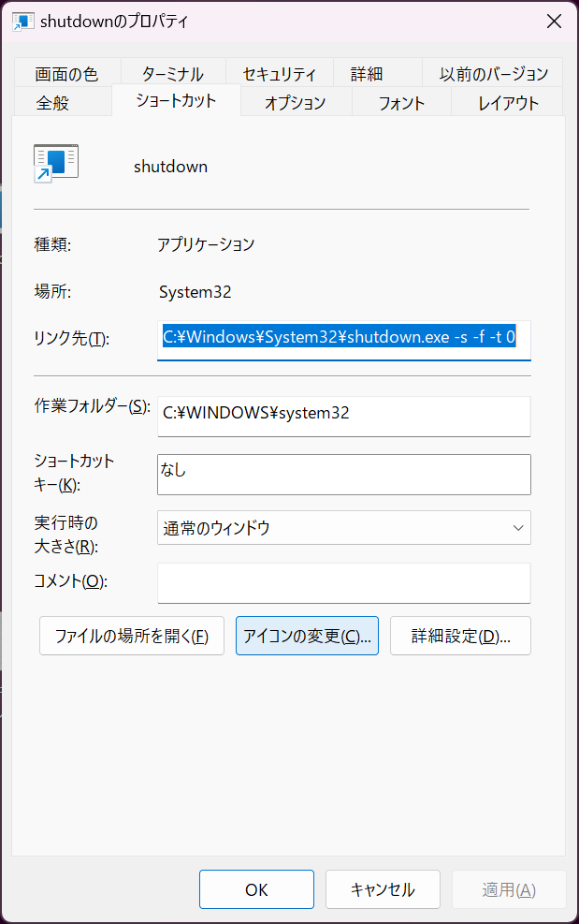Open the オプション tab
This screenshot has width=579, height=924.
(296, 102)
